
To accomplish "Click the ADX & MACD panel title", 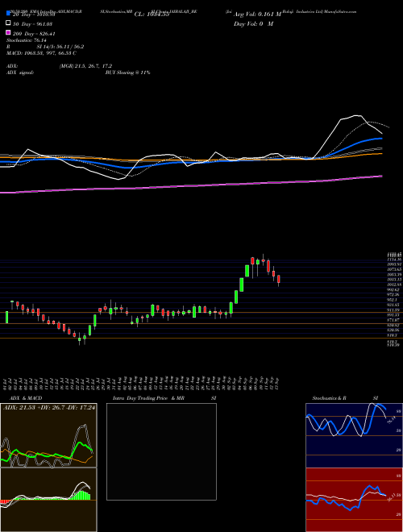I will click(26, 398).
